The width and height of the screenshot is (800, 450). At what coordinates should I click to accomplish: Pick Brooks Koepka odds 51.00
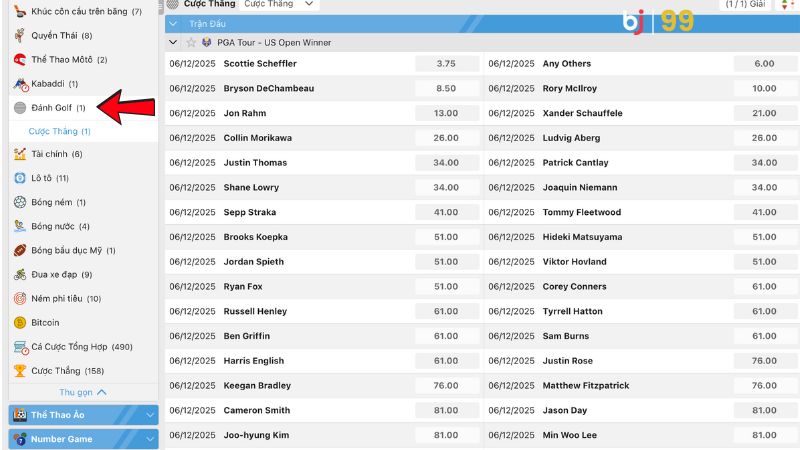446,237
